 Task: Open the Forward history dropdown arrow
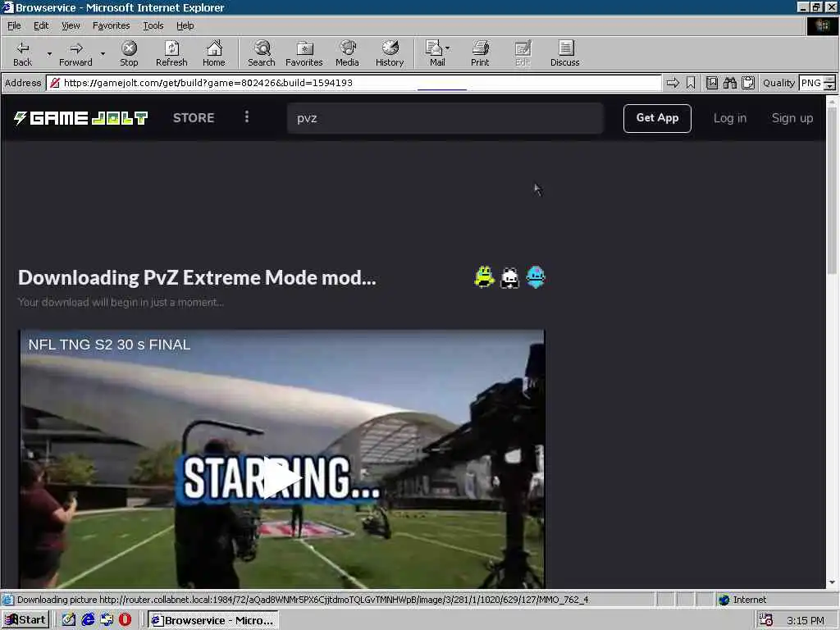(x=103, y=53)
